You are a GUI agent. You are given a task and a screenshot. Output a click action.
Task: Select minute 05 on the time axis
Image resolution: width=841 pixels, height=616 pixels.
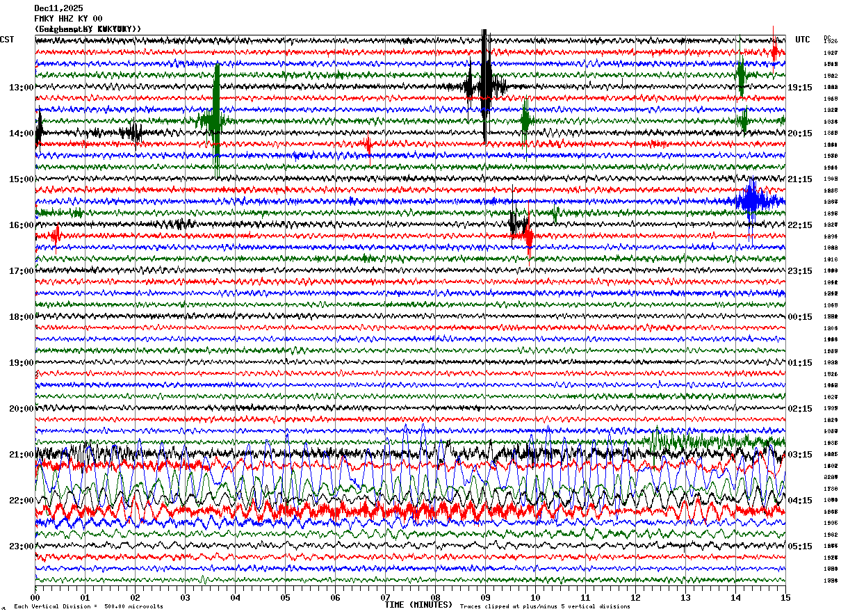tap(285, 597)
